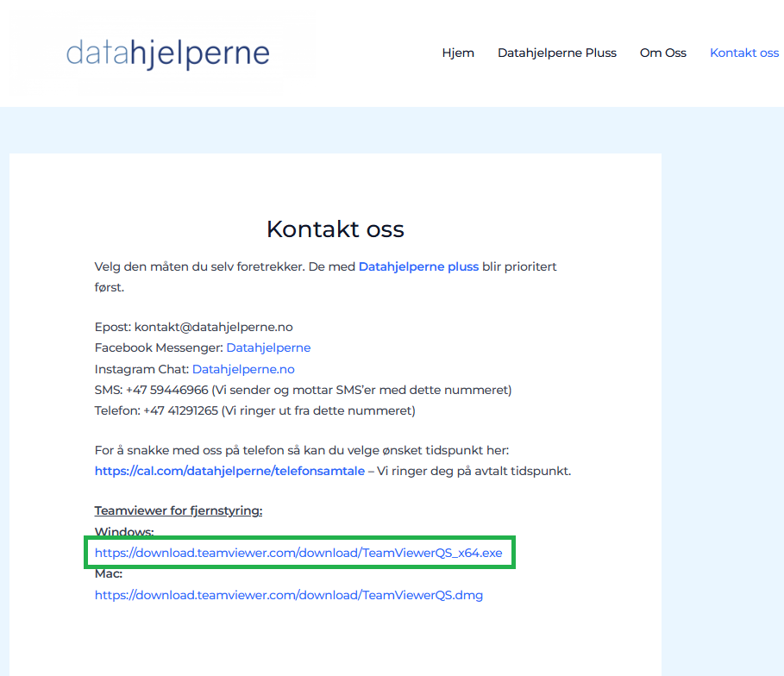This screenshot has width=784, height=676.
Task: Click the Telefon number +47 41291265
Action: pos(181,411)
